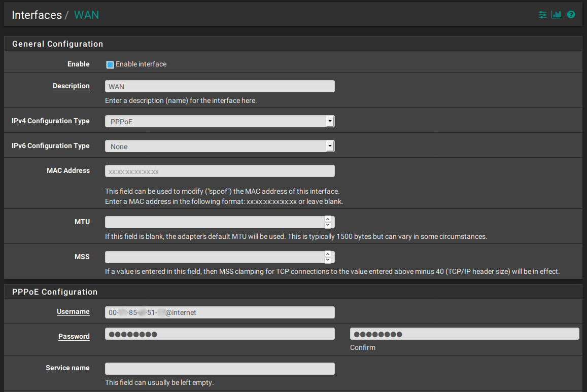Click into the Description text field
The width and height of the screenshot is (587, 392).
[220, 86]
